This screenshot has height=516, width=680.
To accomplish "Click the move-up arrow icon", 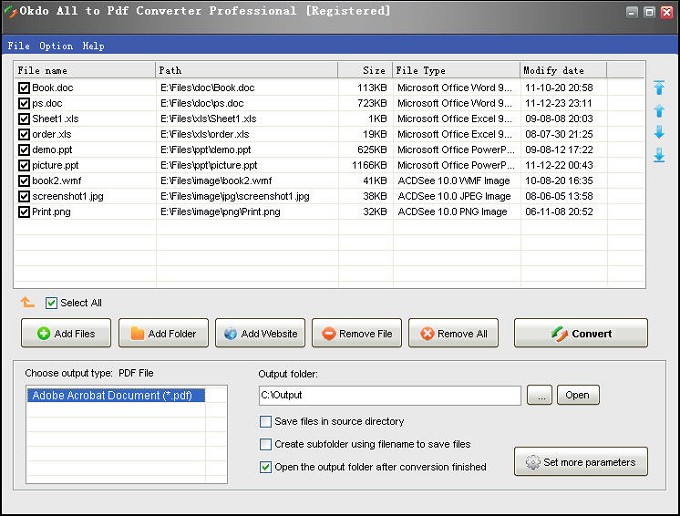I will coord(659,111).
